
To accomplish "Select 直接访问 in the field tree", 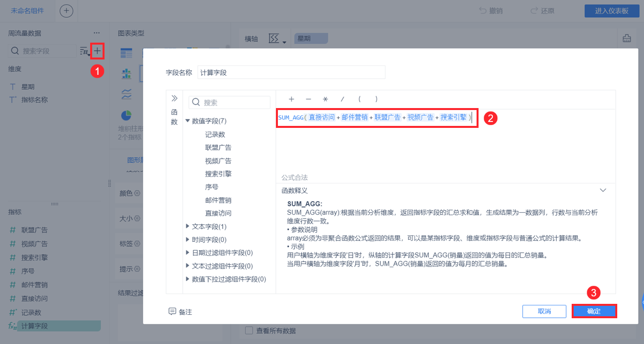I will tap(218, 213).
